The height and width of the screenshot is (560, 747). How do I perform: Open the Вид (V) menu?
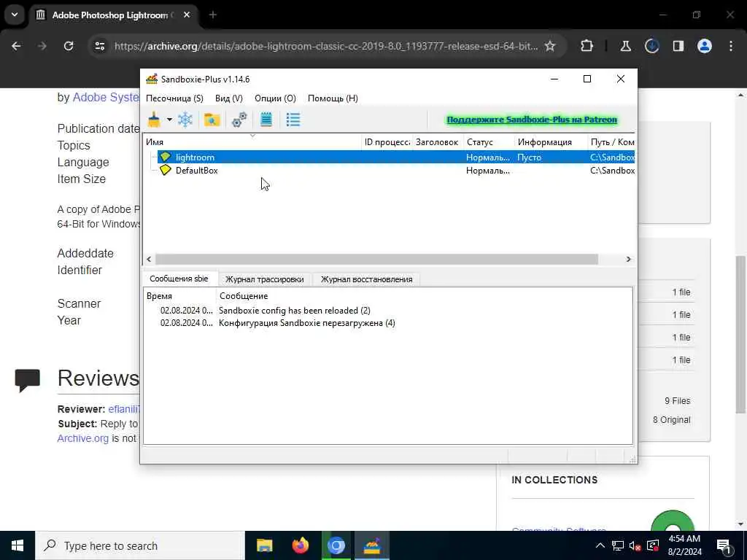pyautogui.click(x=228, y=98)
